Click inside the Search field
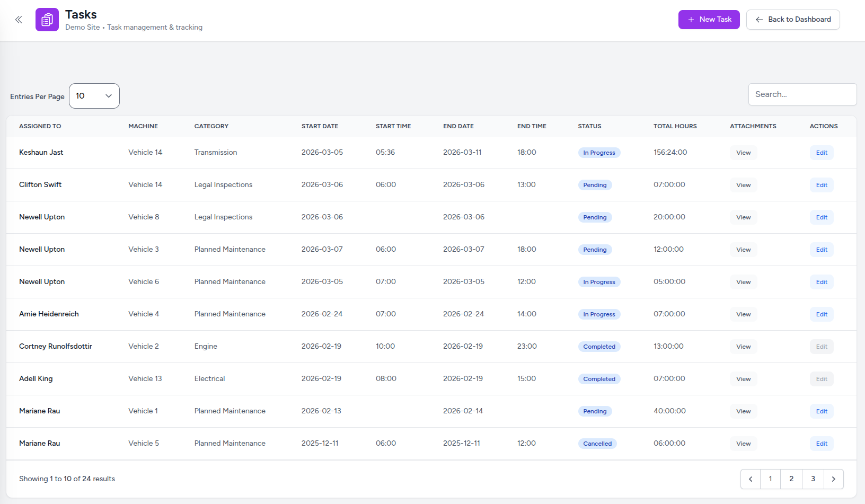The height and width of the screenshot is (504, 865). point(802,94)
